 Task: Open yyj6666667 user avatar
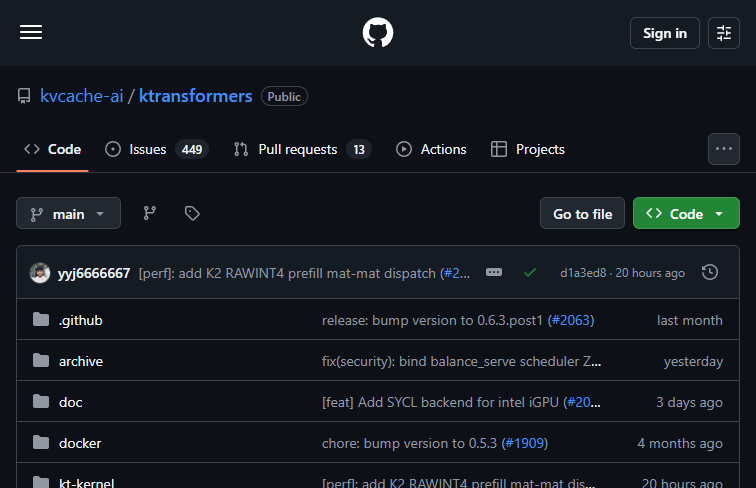tap(40, 273)
